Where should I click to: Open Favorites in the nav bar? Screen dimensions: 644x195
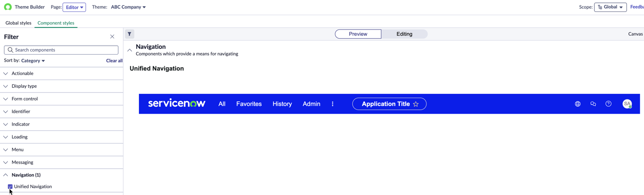click(249, 104)
